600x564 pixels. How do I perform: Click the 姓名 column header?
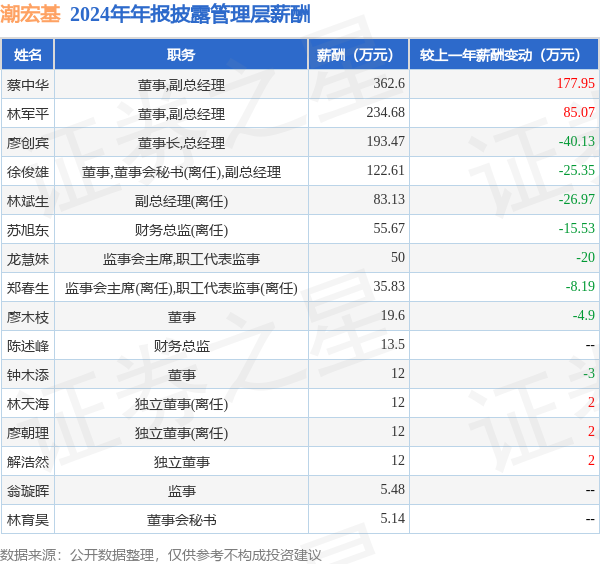[x=28, y=55]
